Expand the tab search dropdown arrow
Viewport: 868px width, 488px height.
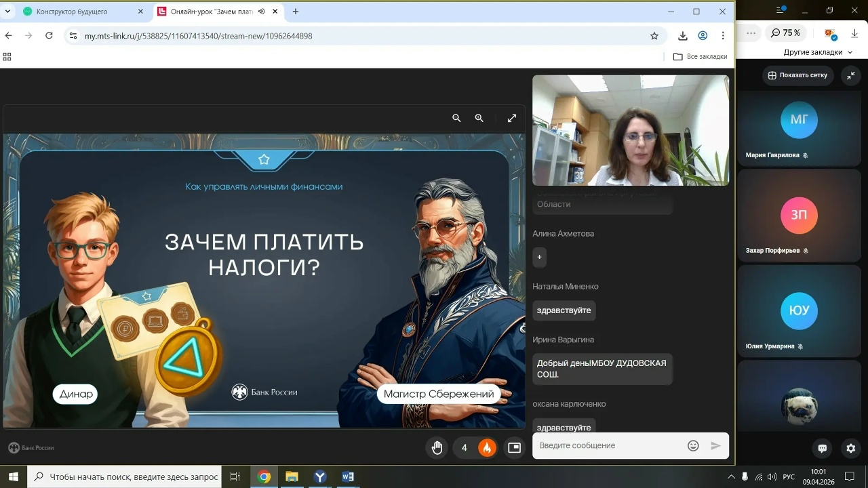coord(7,12)
